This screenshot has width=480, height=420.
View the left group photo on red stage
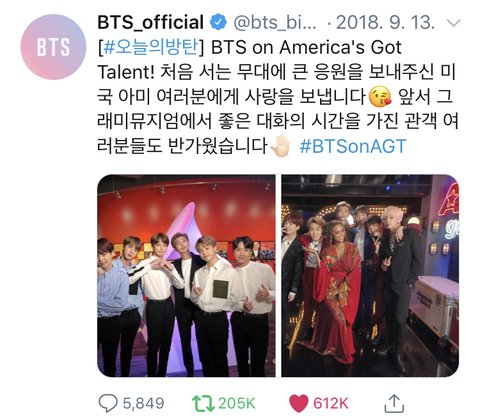(x=186, y=275)
